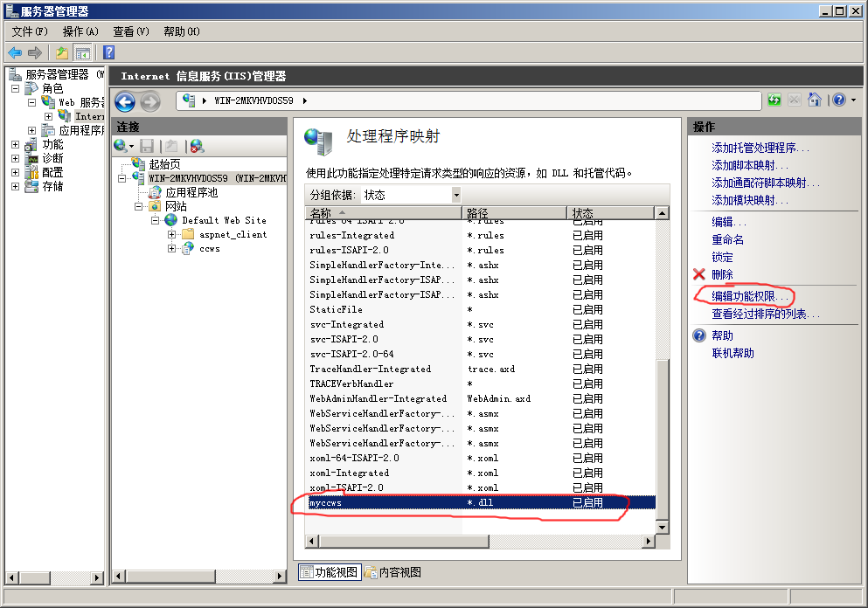Collapse the 角色 node in server tree

pyautogui.click(x=15, y=88)
